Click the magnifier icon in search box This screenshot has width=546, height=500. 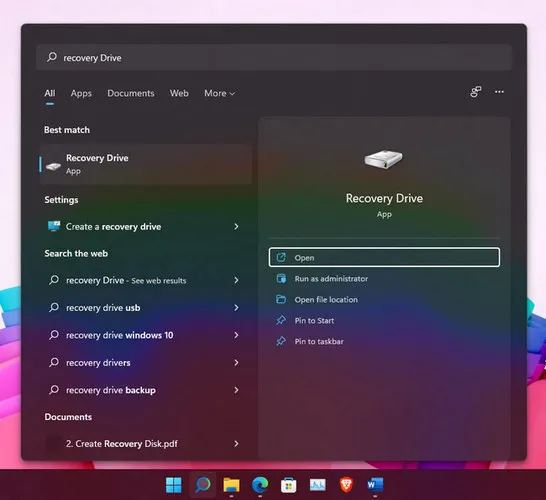[x=52, y=57]
